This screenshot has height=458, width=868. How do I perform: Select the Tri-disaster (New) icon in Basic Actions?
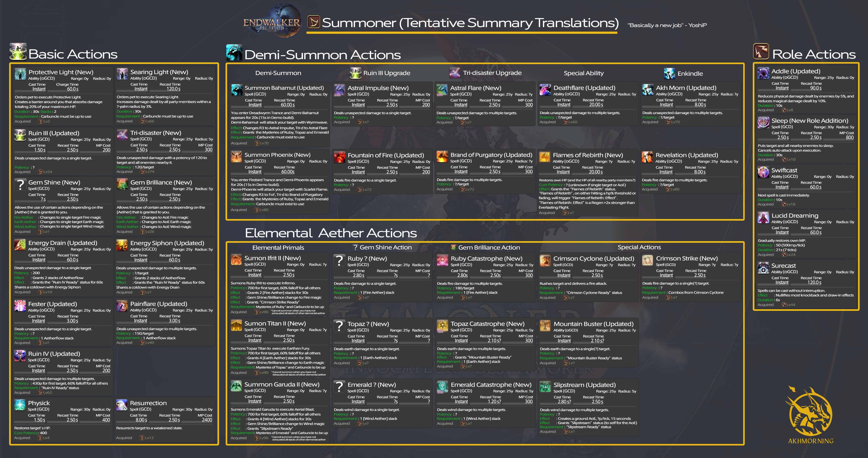point(122,135)
